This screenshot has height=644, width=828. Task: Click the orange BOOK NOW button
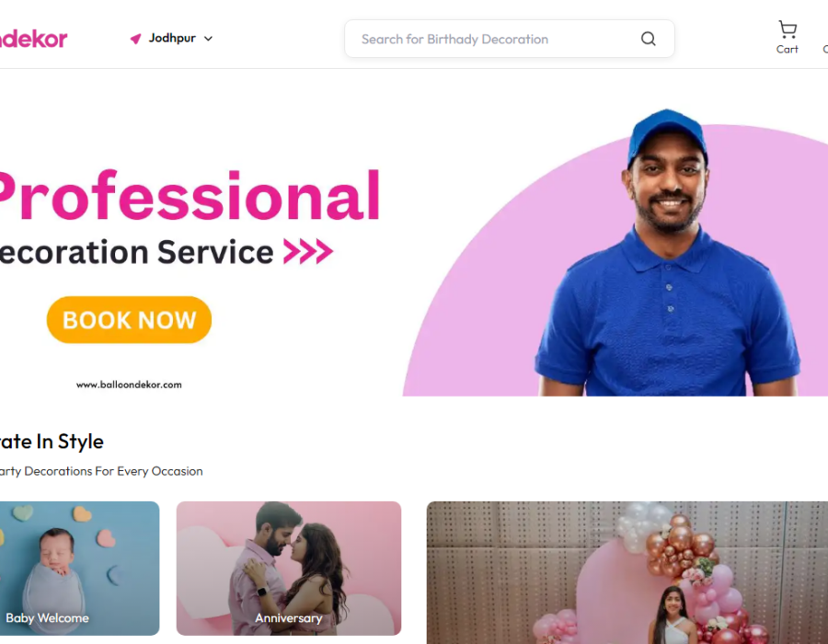pos(129,320)
